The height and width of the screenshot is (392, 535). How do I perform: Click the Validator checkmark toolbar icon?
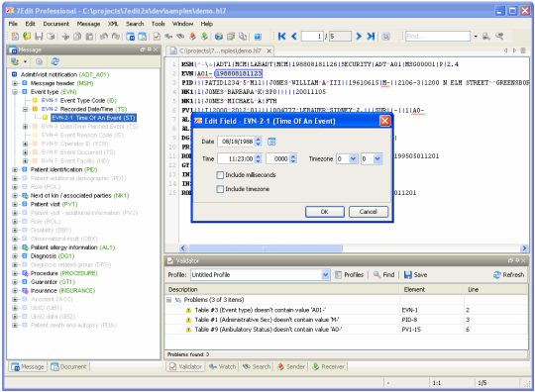[157, 37]
